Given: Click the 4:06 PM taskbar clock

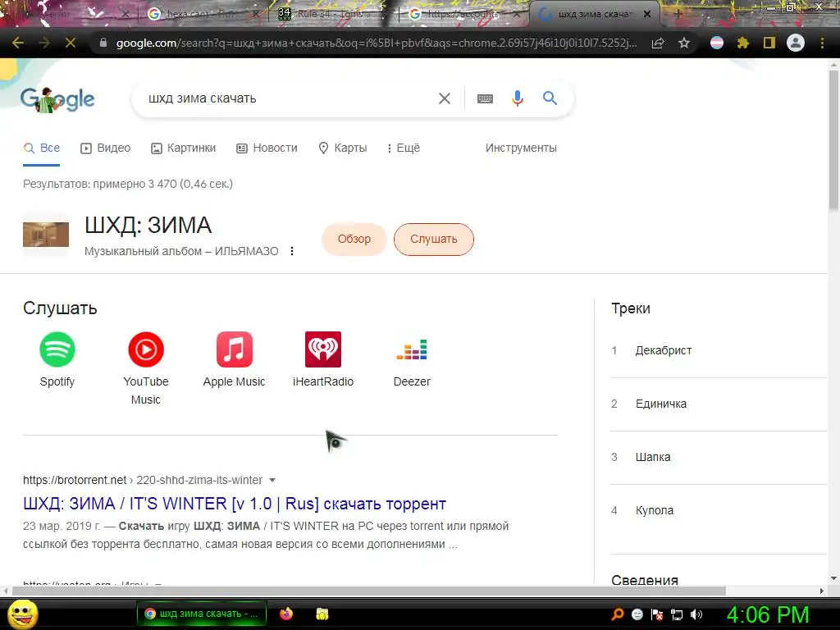Looking at the screenshot, I should [768, 615].
